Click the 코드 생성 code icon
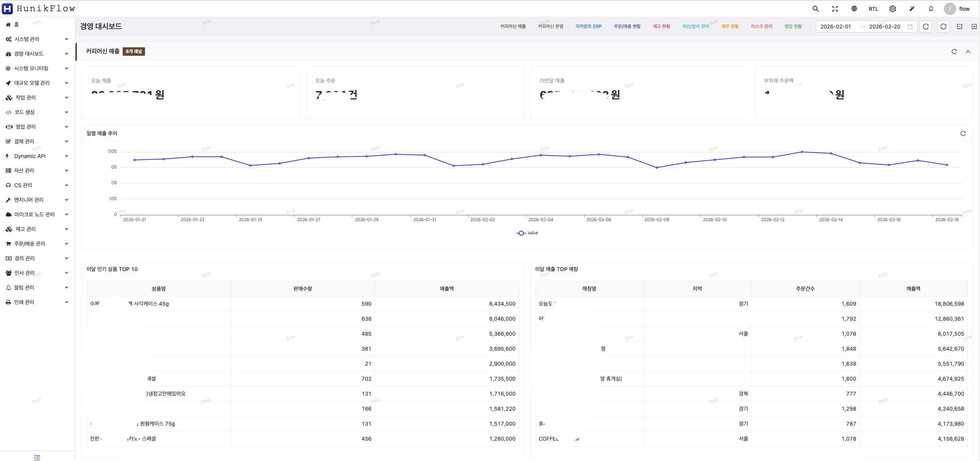This screenshot has height=461, width=980. [8, 112]
